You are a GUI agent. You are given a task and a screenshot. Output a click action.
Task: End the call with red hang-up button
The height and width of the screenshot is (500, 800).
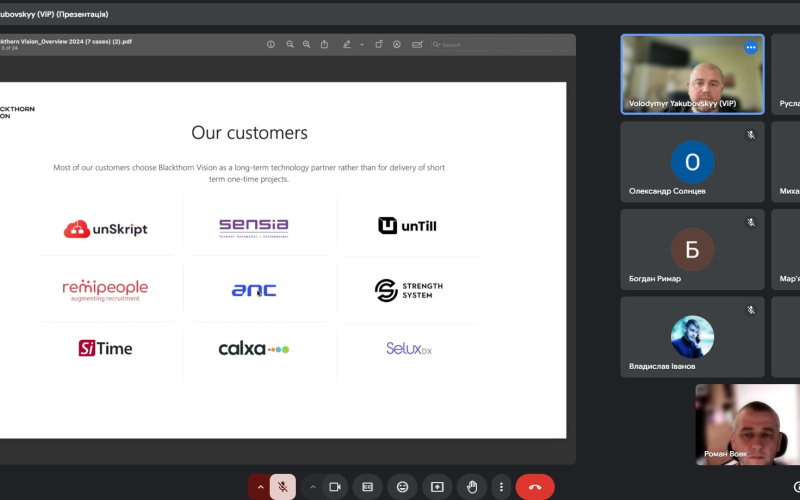click(x=535, y=487)
